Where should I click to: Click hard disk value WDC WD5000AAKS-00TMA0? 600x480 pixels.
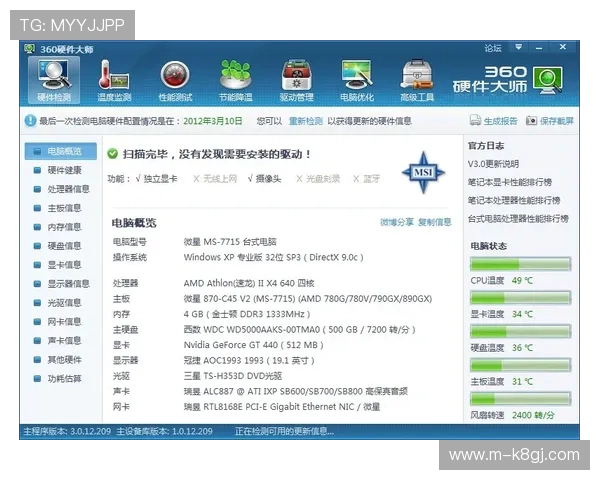(x=299, y=330)
